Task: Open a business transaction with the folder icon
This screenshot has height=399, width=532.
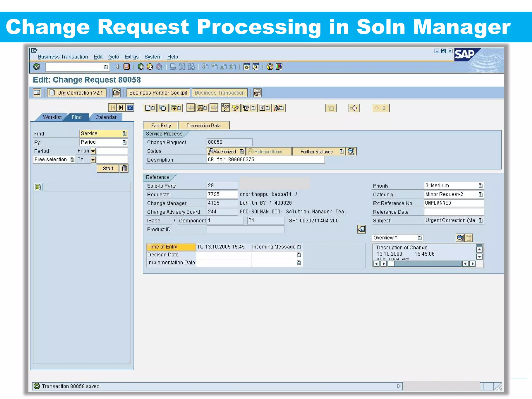Action: (117, 92)
